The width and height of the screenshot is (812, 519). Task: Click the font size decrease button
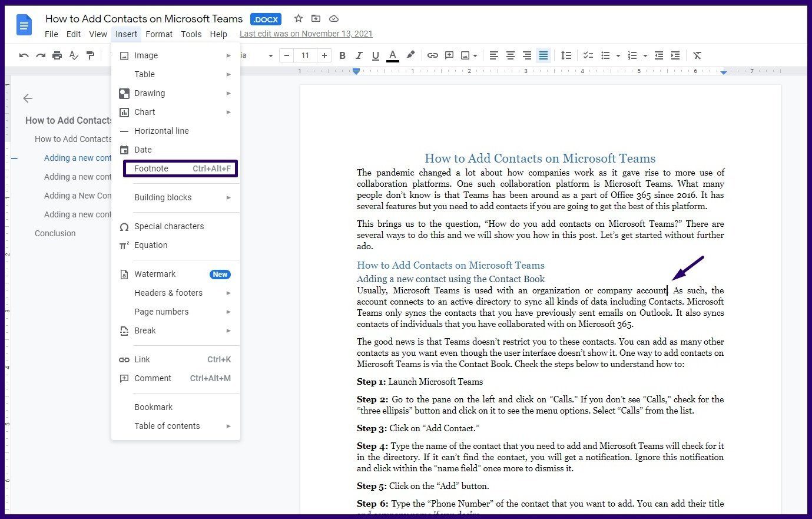286,55
